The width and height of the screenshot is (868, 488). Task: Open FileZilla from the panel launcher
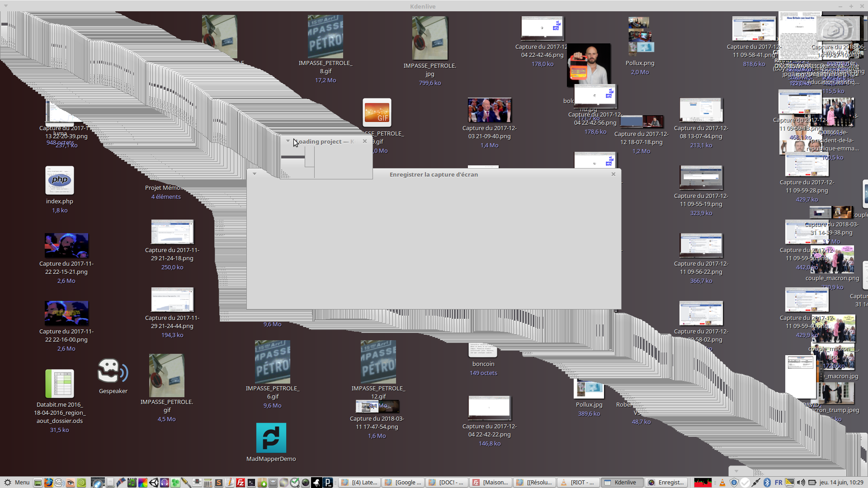click(241, 483)
